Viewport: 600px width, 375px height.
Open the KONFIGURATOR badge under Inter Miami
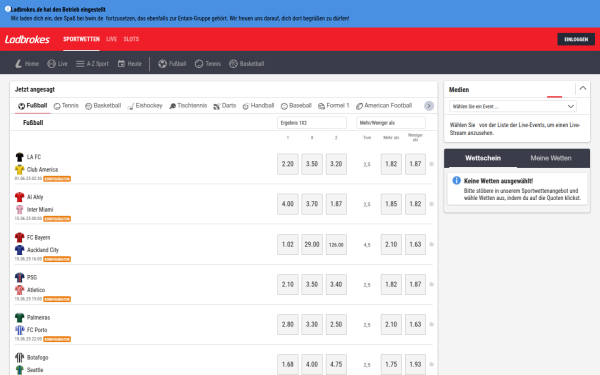(x=57, y=219)
